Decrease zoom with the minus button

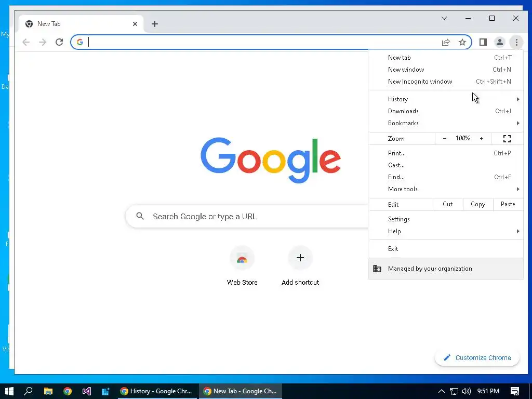[445, 138]
